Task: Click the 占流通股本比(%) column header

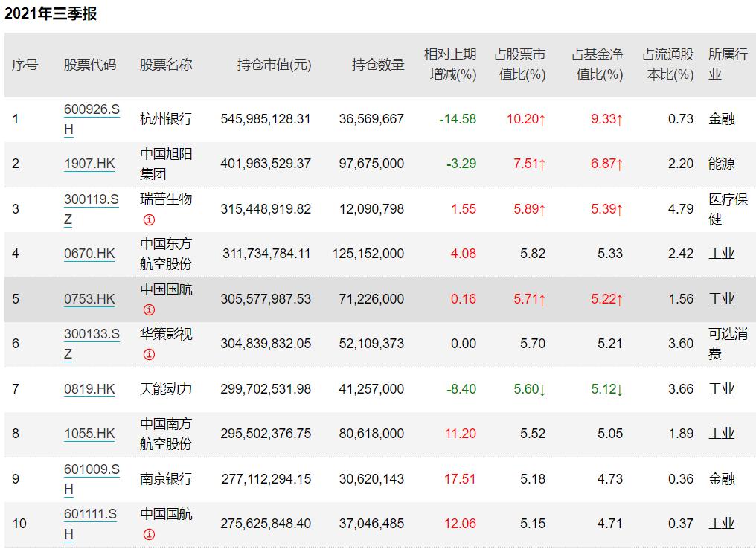Action: [x=668, y=65]
